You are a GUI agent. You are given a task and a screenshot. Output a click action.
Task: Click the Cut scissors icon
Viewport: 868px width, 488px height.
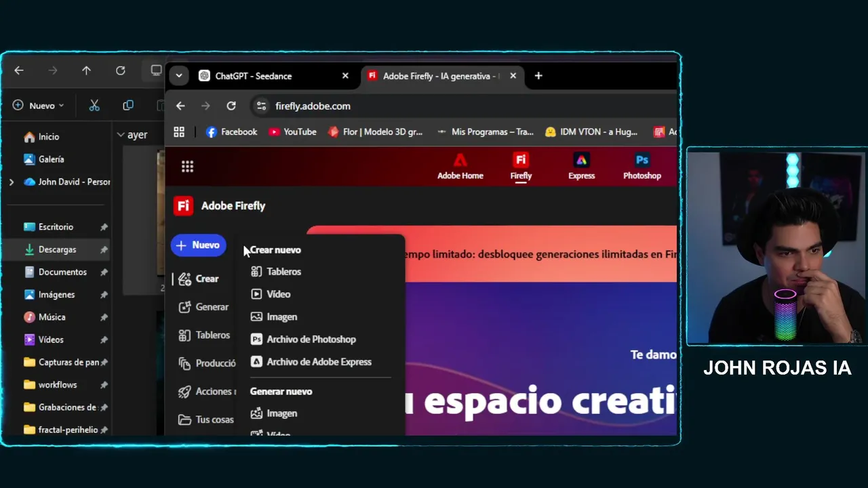[94, 106]
